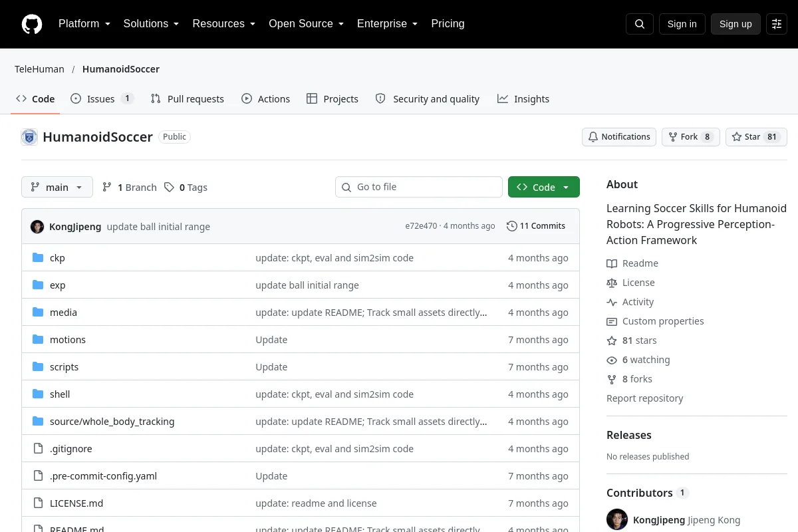Switch to the Code tab
Image resolution: width=798 pixels, height=532 pixels.
tap(35, 99)
